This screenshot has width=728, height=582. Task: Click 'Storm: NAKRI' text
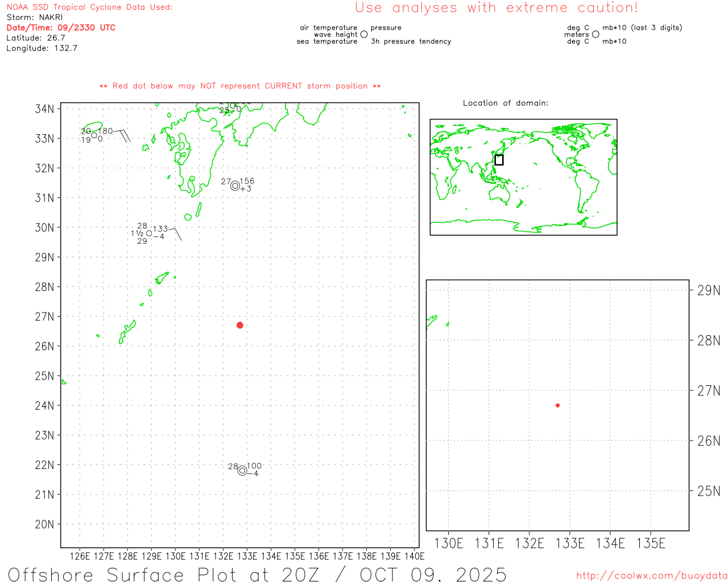pos(35,18)
